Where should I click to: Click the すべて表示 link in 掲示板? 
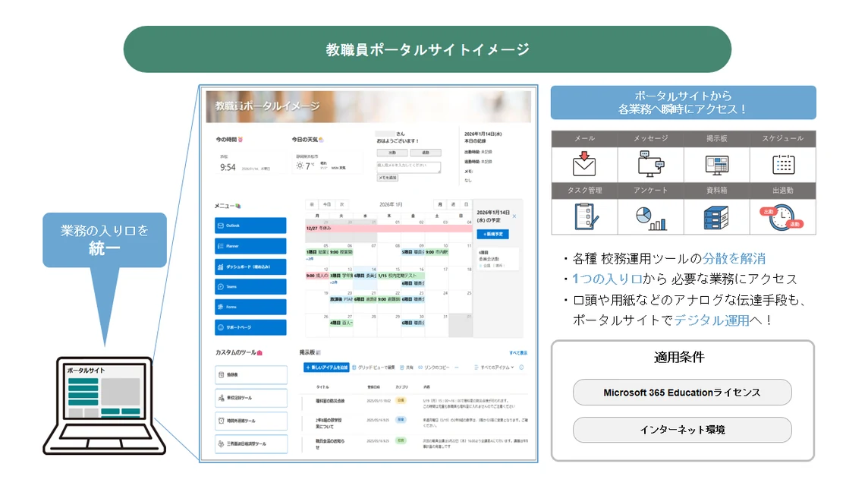(x=518, y=353)
